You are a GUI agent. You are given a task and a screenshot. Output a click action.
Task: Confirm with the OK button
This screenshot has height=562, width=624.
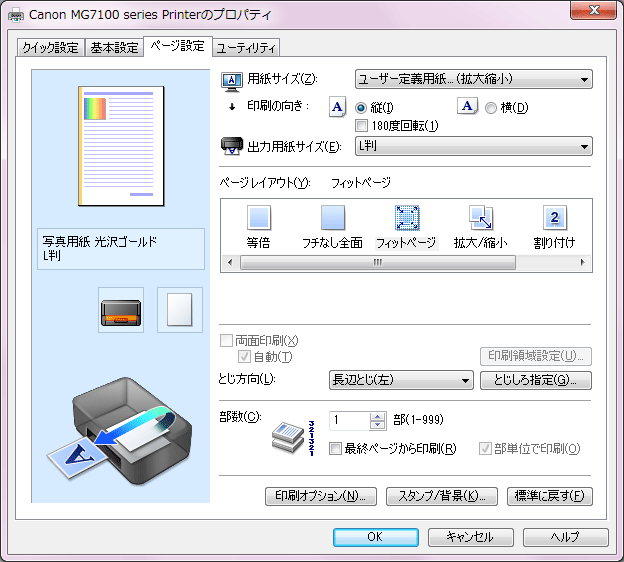[x=376, y=537]
